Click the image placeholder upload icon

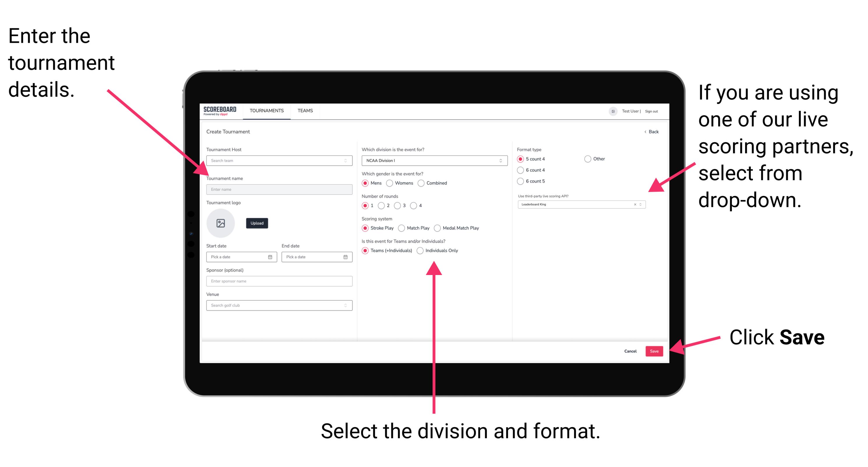click(221, 223)
